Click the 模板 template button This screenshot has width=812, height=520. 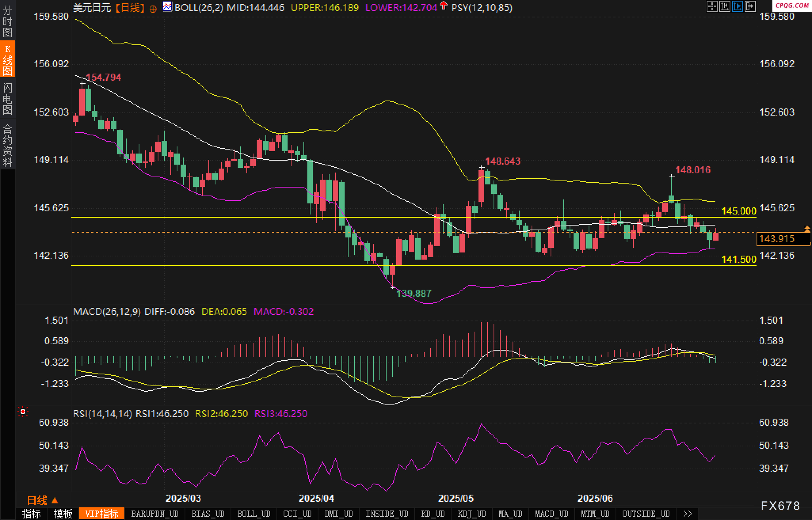[63, 514]
